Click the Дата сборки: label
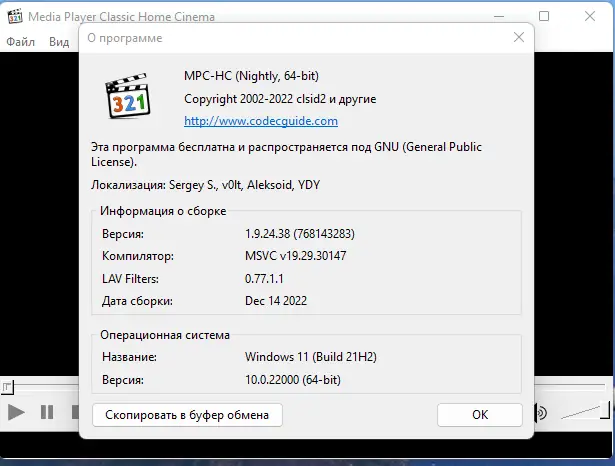615x466 pixels. pos(137,301)
